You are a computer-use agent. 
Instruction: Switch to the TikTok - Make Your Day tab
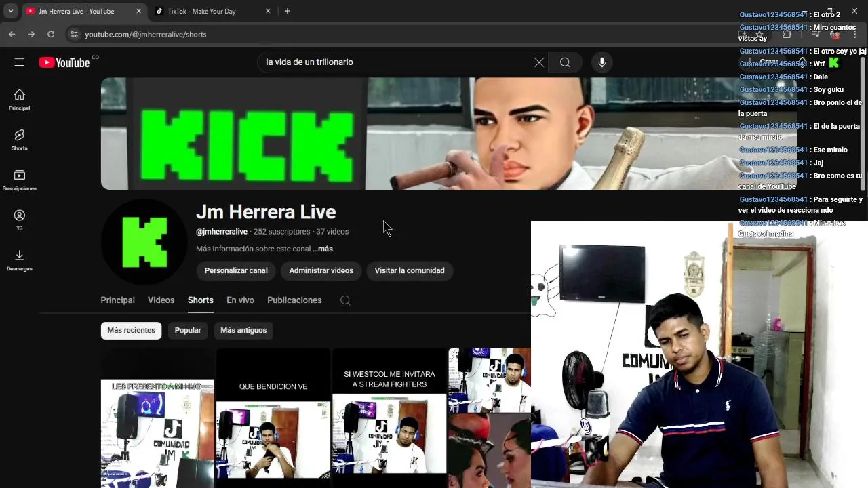click(x=212, y=11)
